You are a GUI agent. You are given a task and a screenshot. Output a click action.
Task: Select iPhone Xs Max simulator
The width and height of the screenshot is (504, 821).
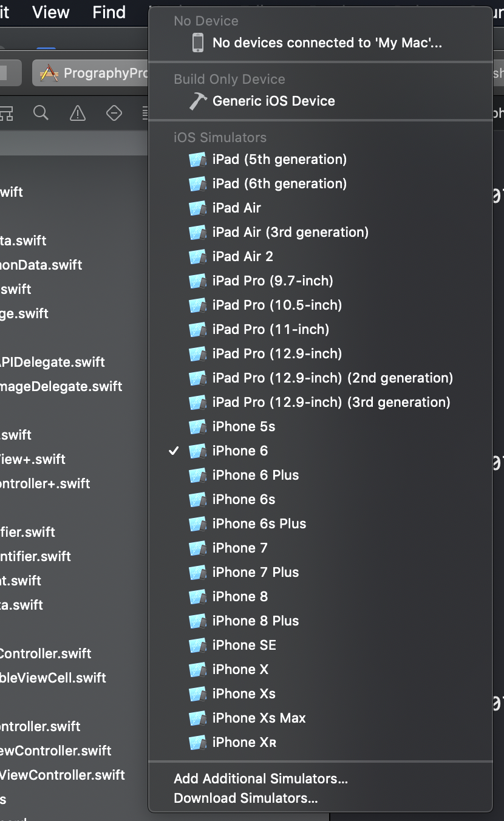pyautogui.click(x=320, y=718)
